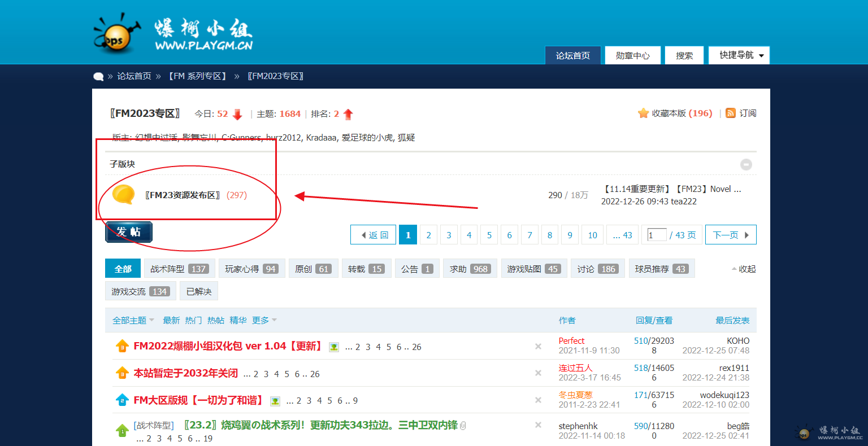Filter by 原创 category
The height and width of the screenshot is (446, 868).
click(x=314, y=269)
